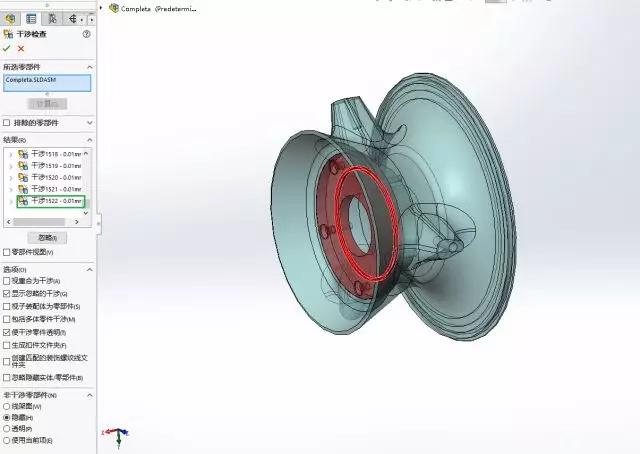Click the Complete assembly icon in breadcrumb
Viewport: 640px width, 454px height.
pyautogui.click(x=112, y=8)
